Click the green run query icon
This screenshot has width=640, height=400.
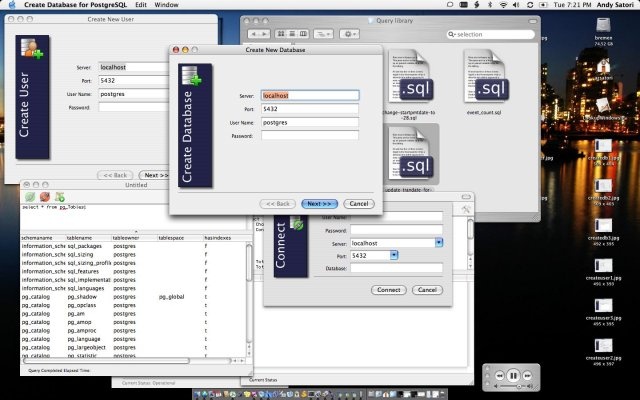[x=29, y=197]
